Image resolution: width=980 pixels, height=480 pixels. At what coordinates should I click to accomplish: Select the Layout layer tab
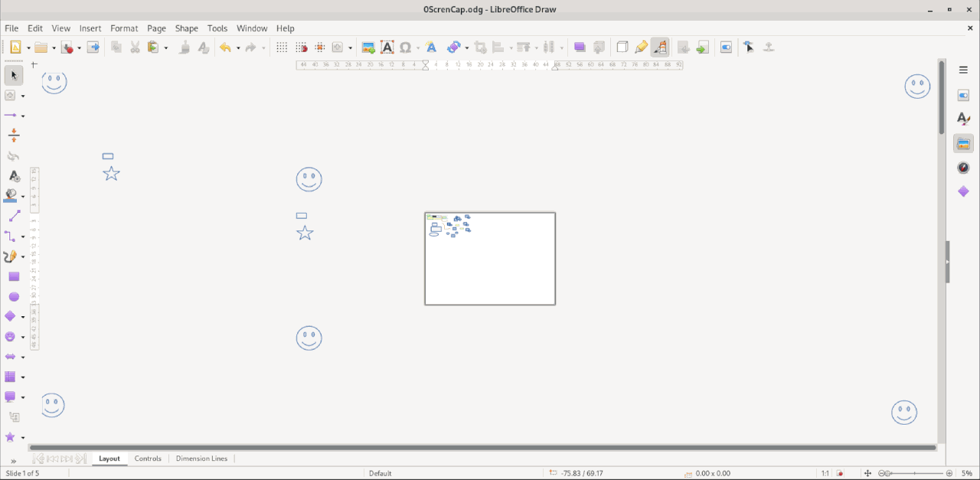click(109, 459)
